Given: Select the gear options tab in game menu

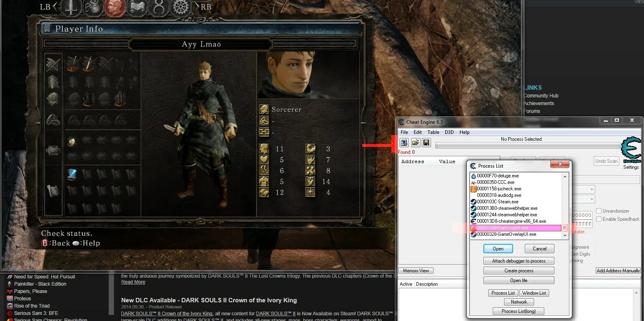Looking at the screenshot, I should click(181, 7).
